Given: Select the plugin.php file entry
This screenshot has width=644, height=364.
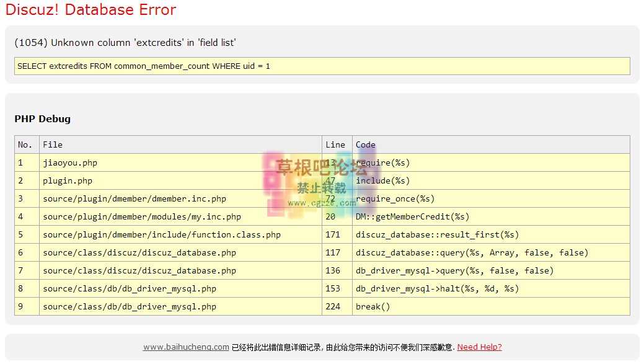Looking at the screenshot, I should 68,181.
